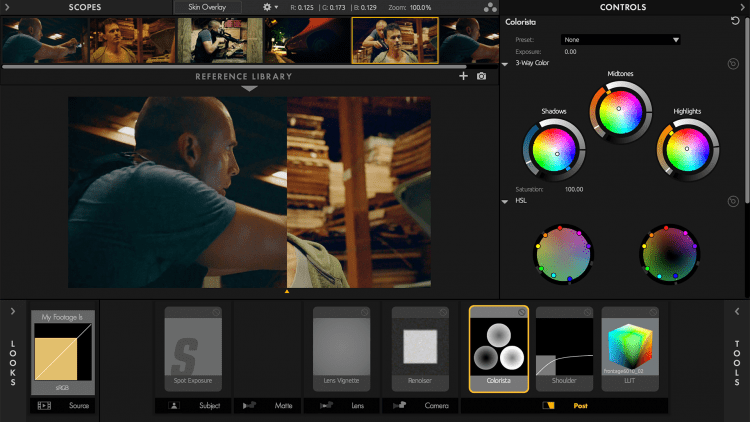The image size is (750, 422).
Task: Reset the HSL section
Action: click(x=733, y=201)
